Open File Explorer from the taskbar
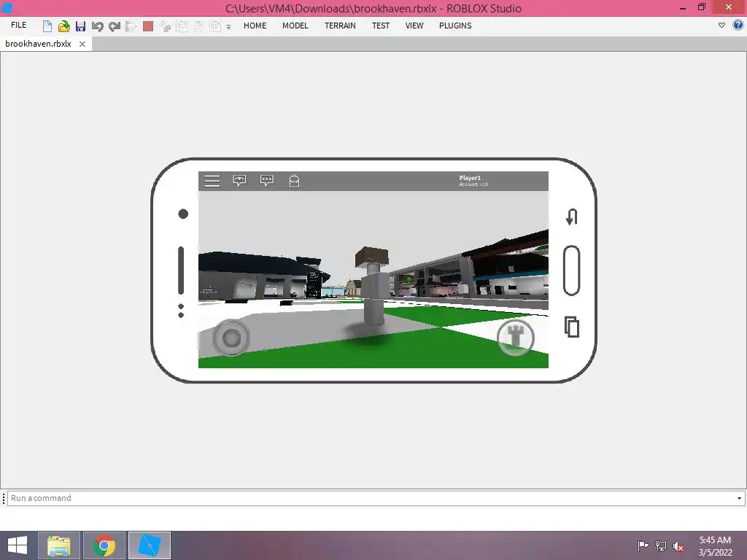747x560 pixels. coord(58,545)
